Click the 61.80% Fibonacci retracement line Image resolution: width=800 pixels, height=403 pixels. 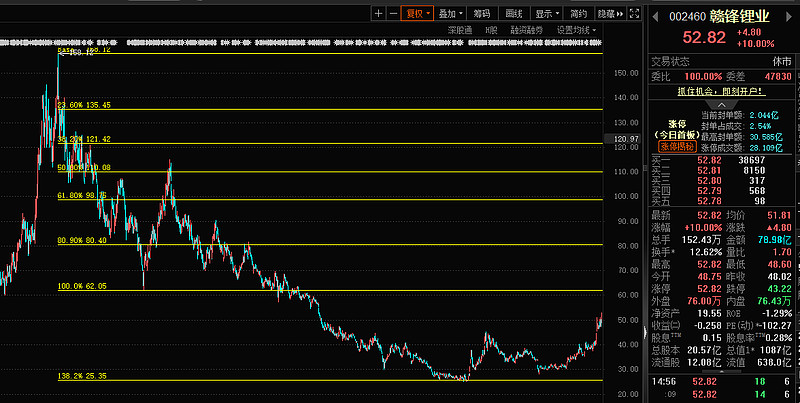[300, 199]
